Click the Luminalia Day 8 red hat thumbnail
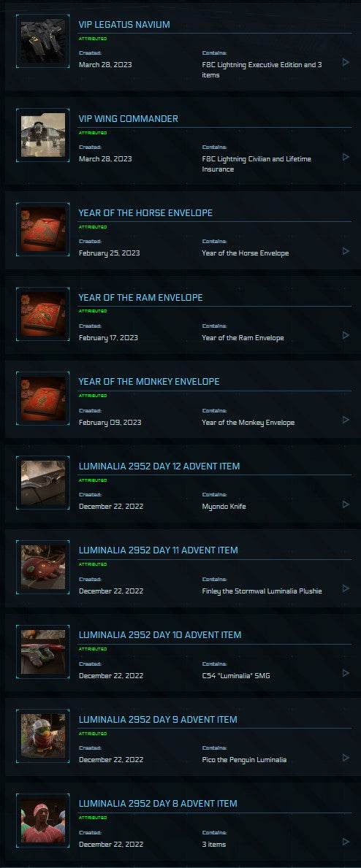361x868 pixels. 43,821
